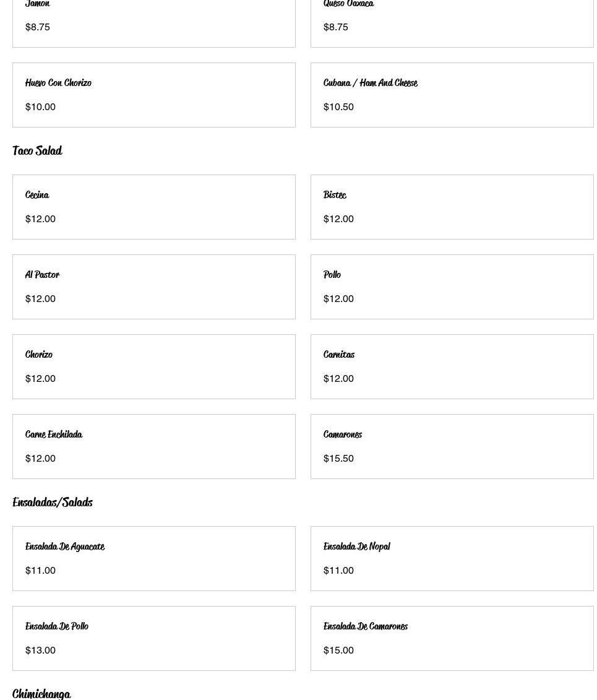
Task: Click the Taco Salad section heading
Action: (37, 151)
